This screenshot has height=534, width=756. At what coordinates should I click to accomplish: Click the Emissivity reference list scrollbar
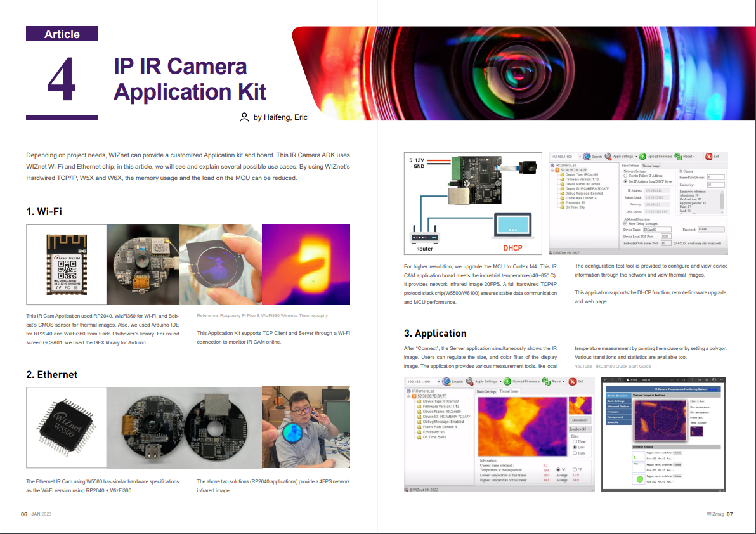722,202
